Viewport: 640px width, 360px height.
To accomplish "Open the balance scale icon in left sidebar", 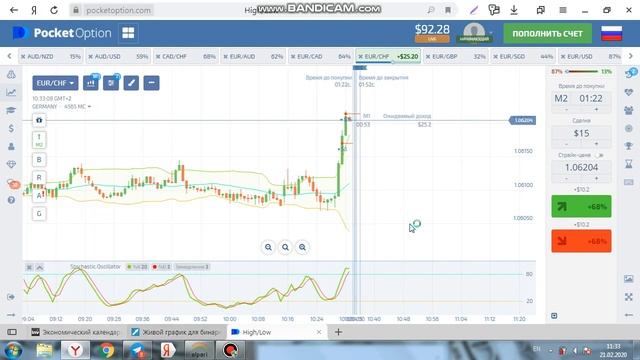I will pyautogui.click(x=11, y=74).
